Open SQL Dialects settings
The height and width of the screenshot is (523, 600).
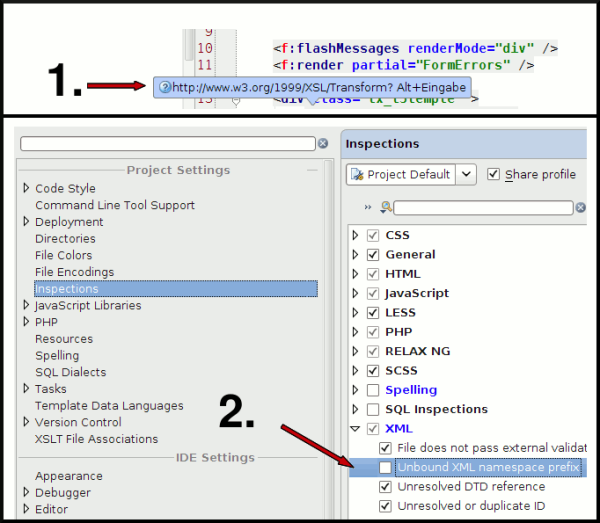[70, 372]
